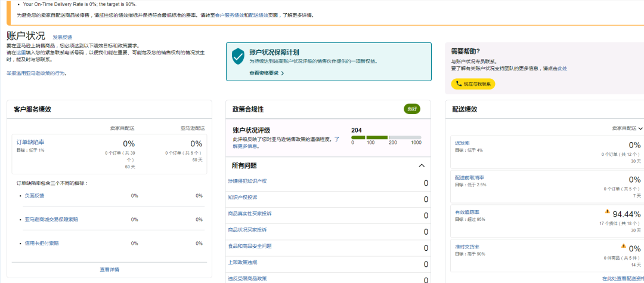
Task: Click 信用卡拒付索赔 link
Action: (42, 243)
